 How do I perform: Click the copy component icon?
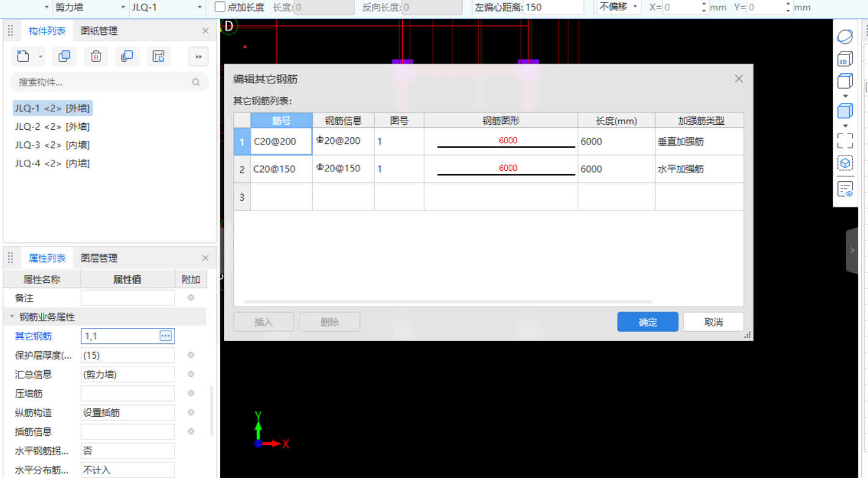pos(64,56)
